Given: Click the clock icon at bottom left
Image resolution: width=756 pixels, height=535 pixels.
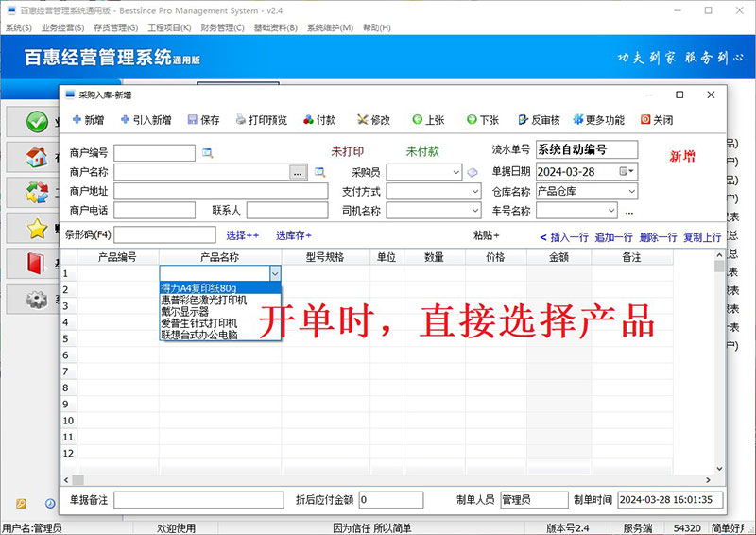Looking at the screenshot, I should [x=50, y=504].
